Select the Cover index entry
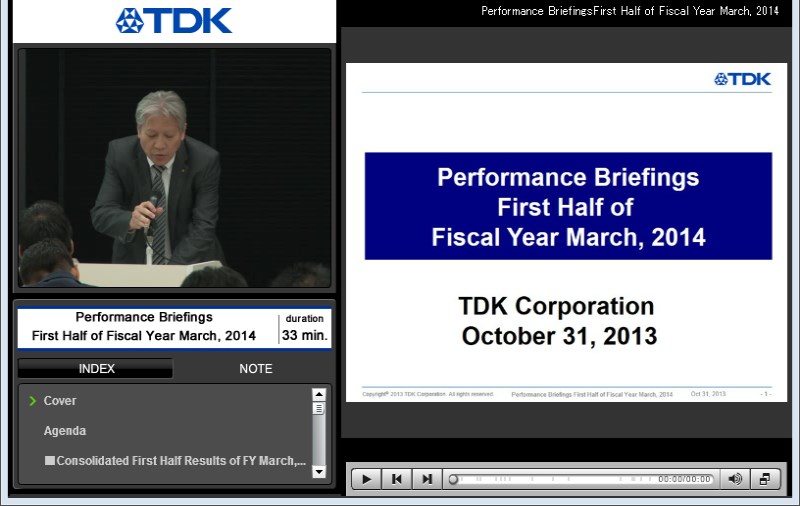This screenshot has width=800, height=506. [x=60, y=400]
